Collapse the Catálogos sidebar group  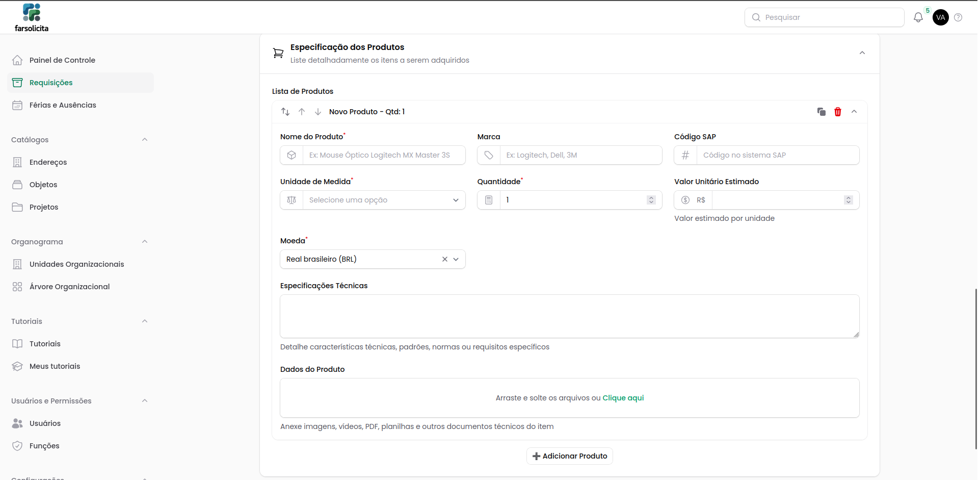(145, 140)
